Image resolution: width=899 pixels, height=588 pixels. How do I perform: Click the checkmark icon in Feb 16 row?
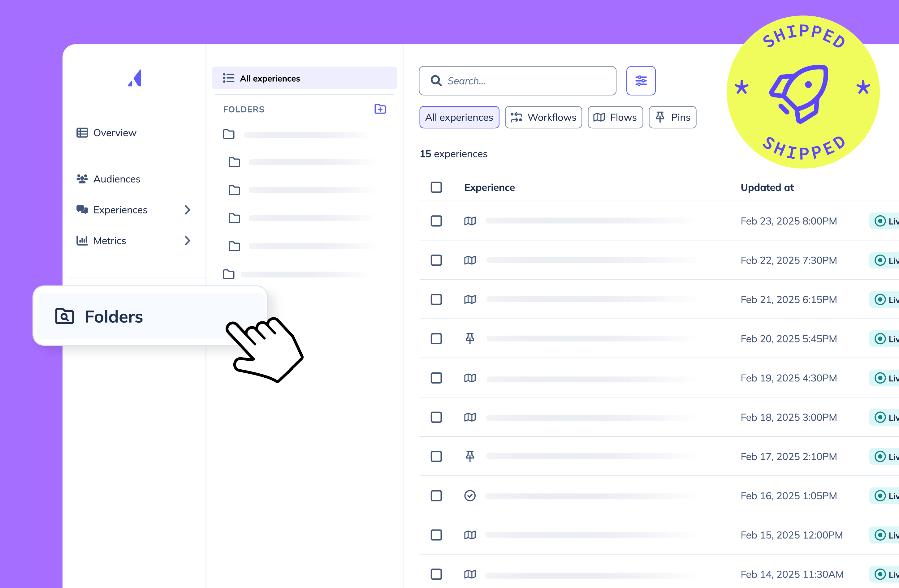(x=469, y=496)
